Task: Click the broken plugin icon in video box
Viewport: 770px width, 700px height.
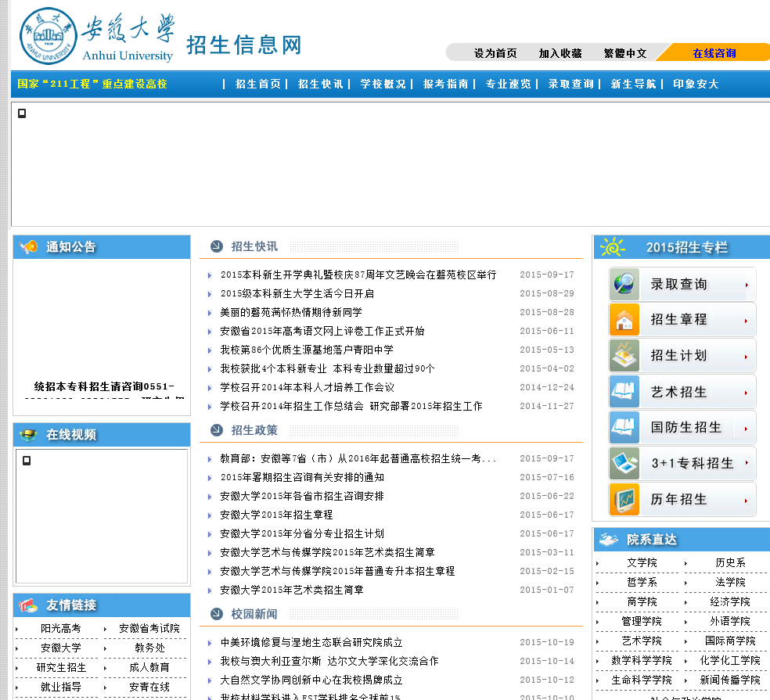Action: (x=27, y=461)
